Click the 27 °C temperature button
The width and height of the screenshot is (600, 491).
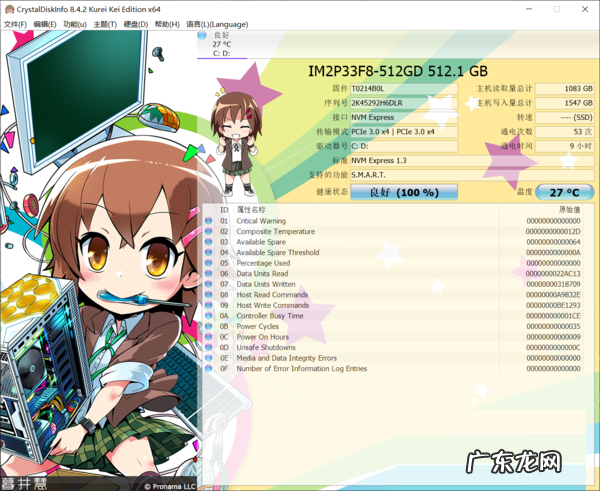pyautogui.click(x=564, y=192)
